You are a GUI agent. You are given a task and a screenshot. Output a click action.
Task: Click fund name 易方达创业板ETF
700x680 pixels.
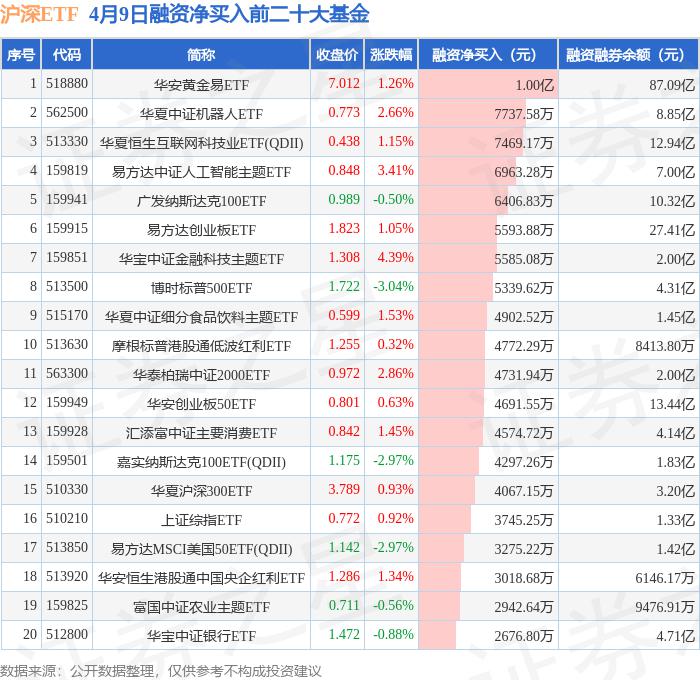point(201,229)
